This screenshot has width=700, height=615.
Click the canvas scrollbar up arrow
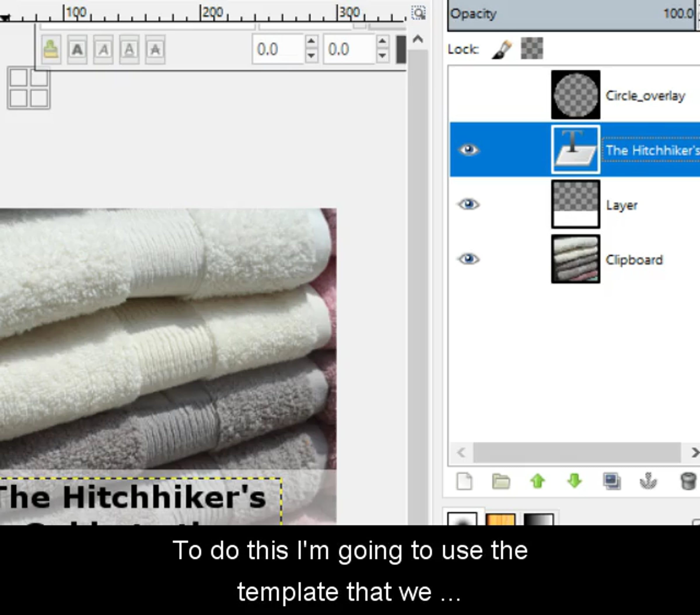click(418, 40)
